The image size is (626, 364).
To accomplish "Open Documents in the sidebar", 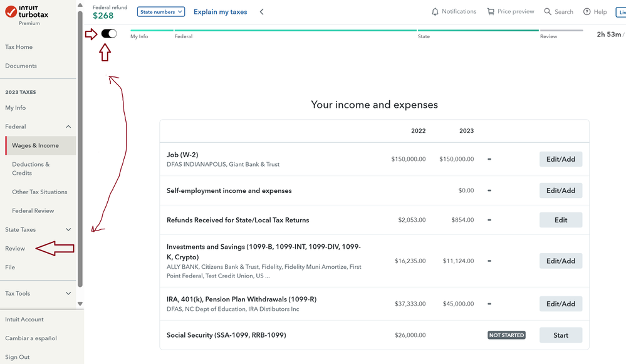I will coord(21,65).
